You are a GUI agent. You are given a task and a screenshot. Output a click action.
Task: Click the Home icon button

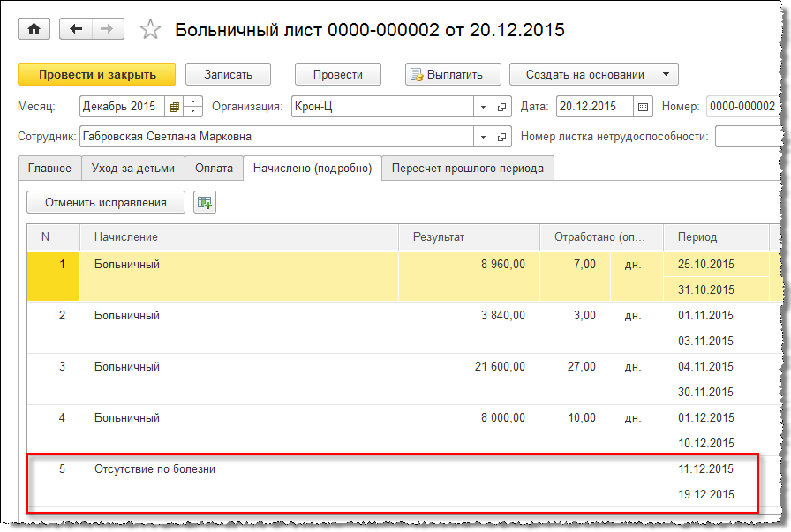[x=34, y=29]
